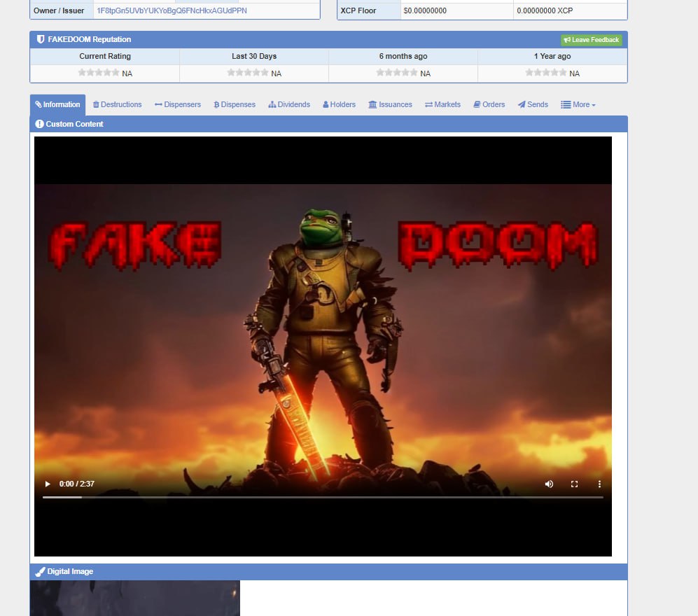Open the owner address 1F8tpGn5UVbYUKYoBgQ6FNcHkxAGUdPPN link
Screen dimensions: 698x616
click(x=172, y=10)
